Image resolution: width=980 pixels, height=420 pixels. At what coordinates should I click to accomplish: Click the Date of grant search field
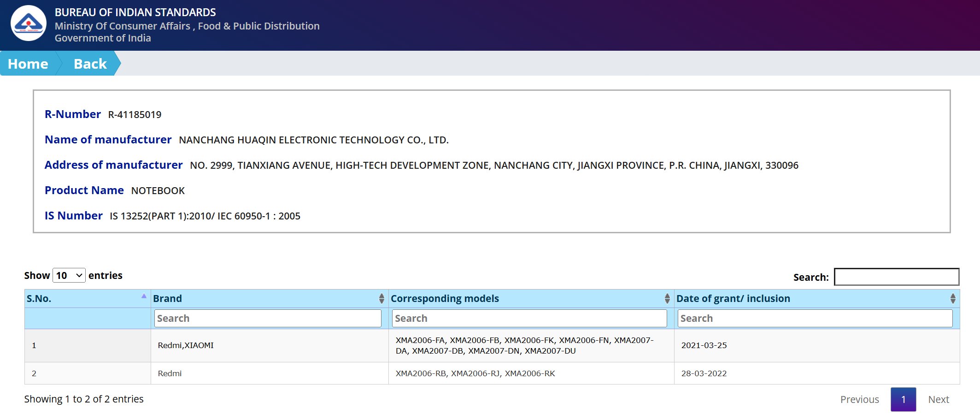[x=815, y=319]
